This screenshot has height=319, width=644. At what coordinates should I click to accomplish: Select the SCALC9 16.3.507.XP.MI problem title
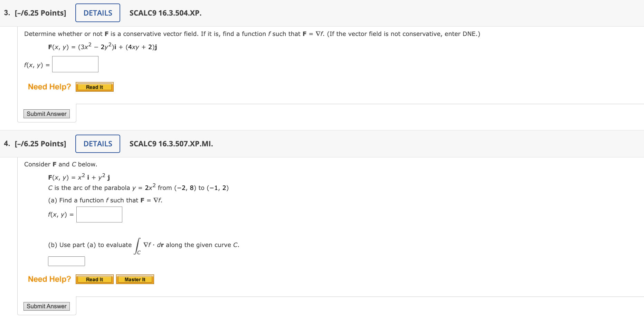(171, 144)
